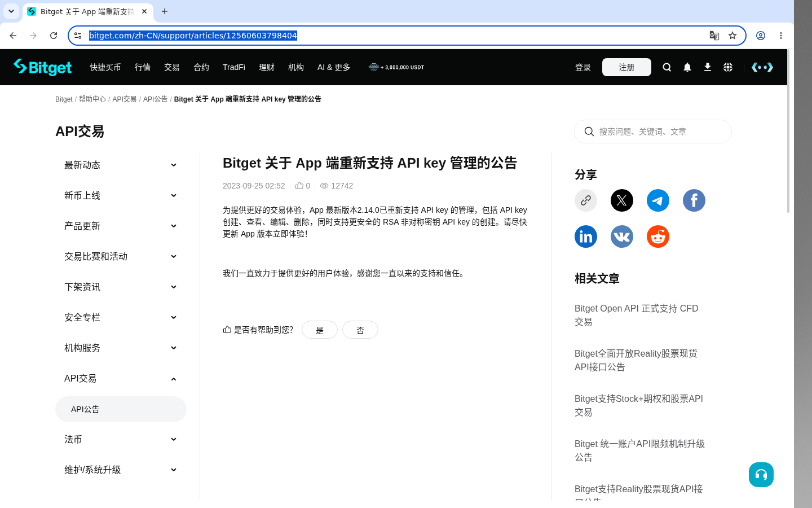Image resolution: width=812 pixels, height=508 pixels.
Task: Click the browser back arrow
Action: (x=13, y=36)
